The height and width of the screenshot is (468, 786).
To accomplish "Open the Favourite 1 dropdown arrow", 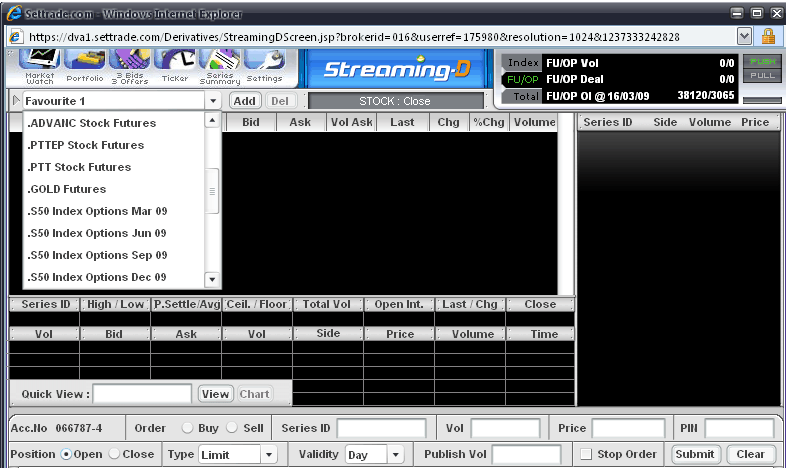I will click(x=213, y=101).
